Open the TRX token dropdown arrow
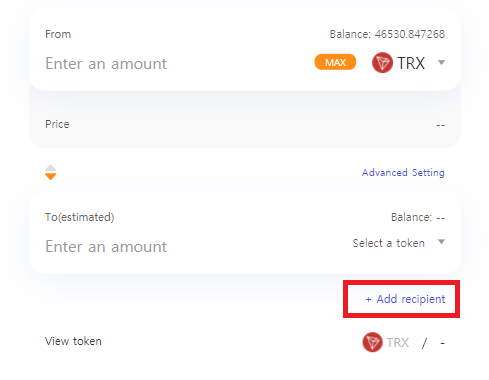The image size is (489, 380). click(441, 62)
